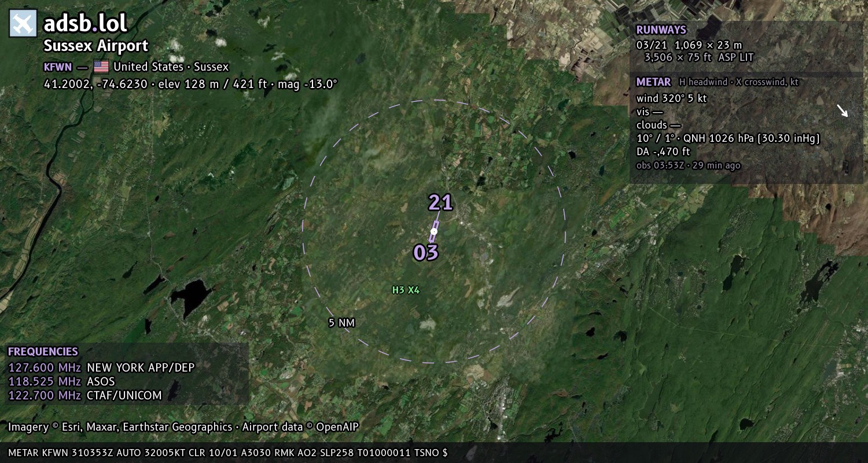Click the runway 03/21 strip on the map

point(434,231)
